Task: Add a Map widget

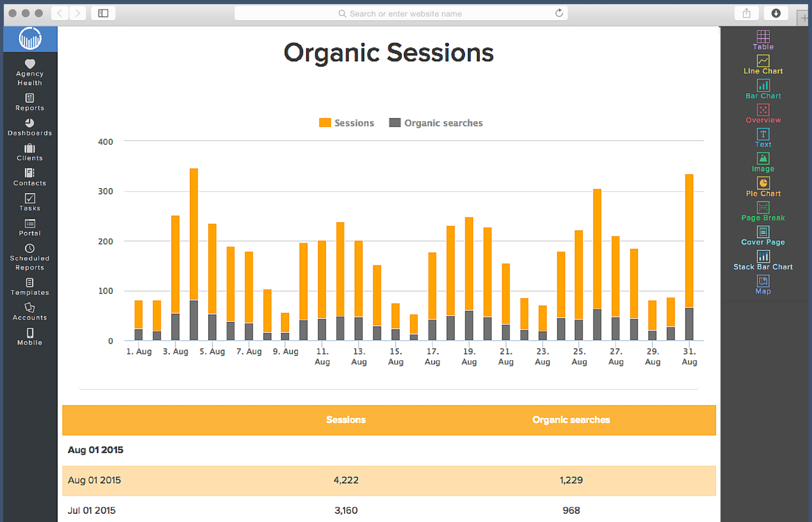Action: click(x=763, y=284)
